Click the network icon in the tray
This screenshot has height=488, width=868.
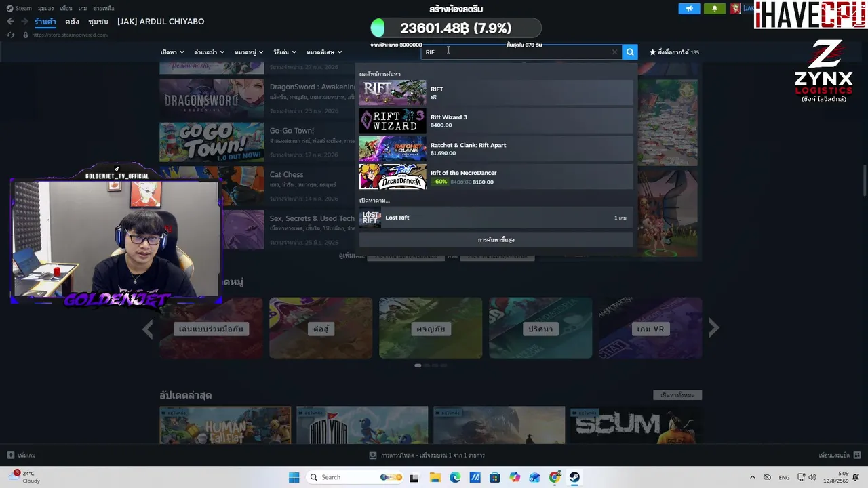tap(801, 477)
